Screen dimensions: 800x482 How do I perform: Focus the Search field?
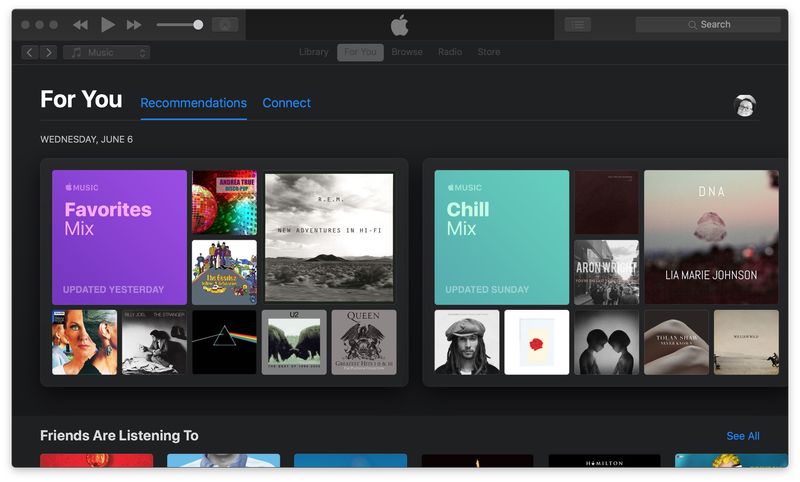point(708,24)
